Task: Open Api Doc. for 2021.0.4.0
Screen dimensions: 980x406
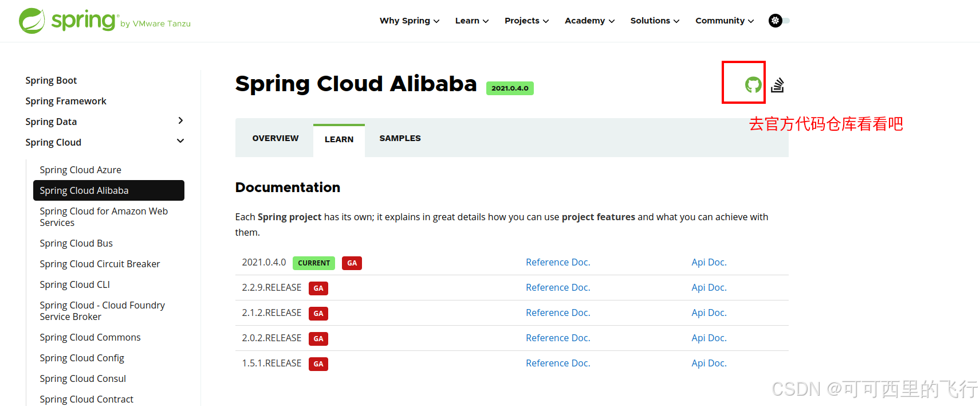Action: coord(709,262)
